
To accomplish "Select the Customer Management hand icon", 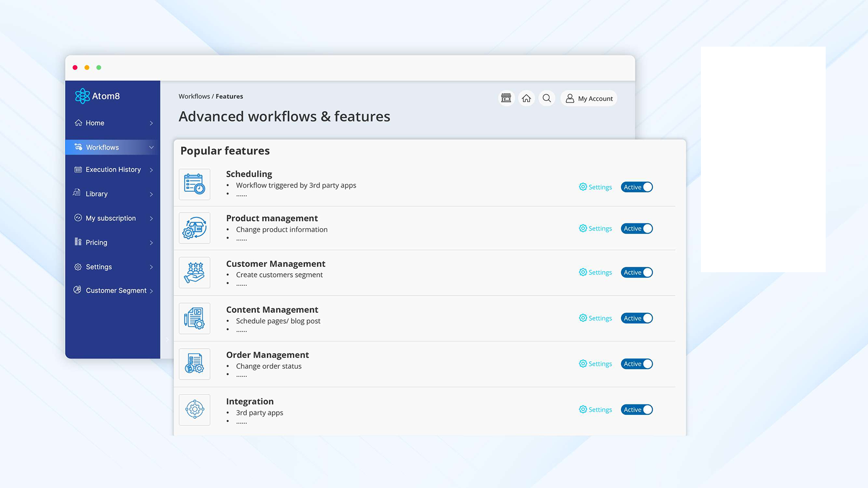I will pos(194,272).
